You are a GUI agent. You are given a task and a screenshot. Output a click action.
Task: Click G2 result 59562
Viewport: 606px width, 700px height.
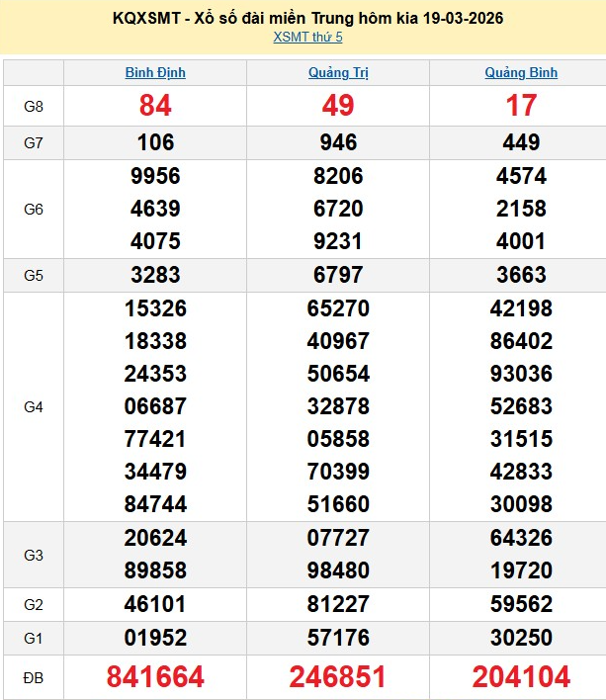pyautogui.click(x=521, y=603)
